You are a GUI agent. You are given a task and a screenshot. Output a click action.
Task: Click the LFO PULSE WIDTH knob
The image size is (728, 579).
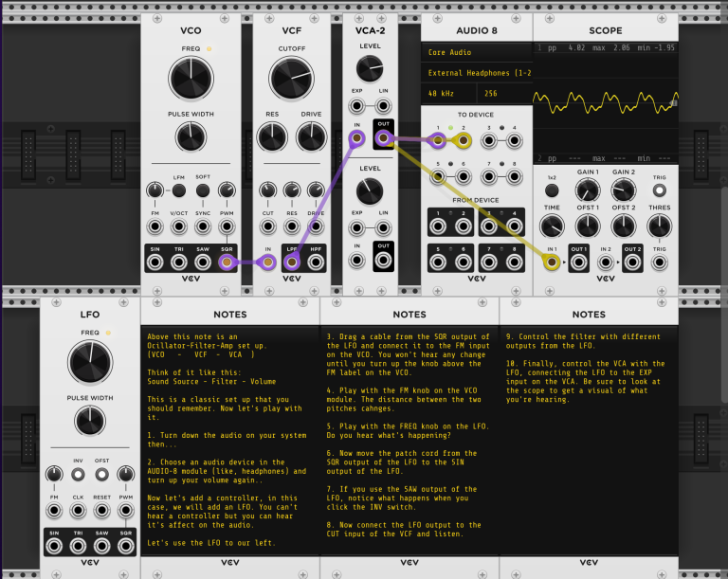point(90,421)
